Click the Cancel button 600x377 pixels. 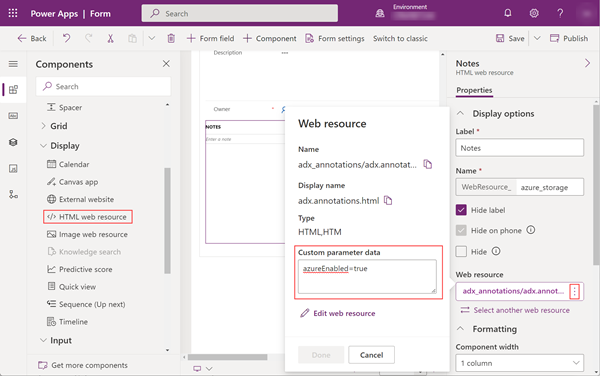[x=371, y=355]
